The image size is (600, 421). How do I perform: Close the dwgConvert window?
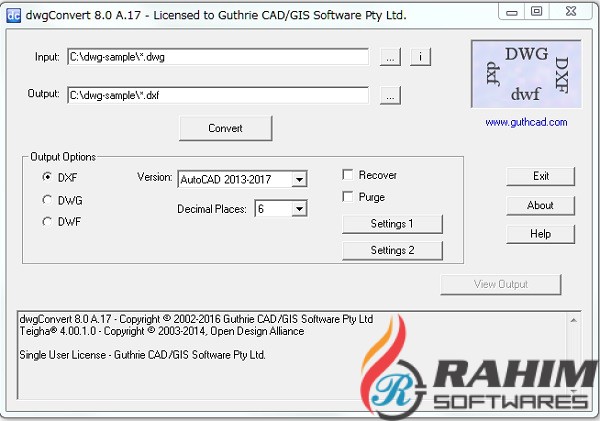[571, 12]
